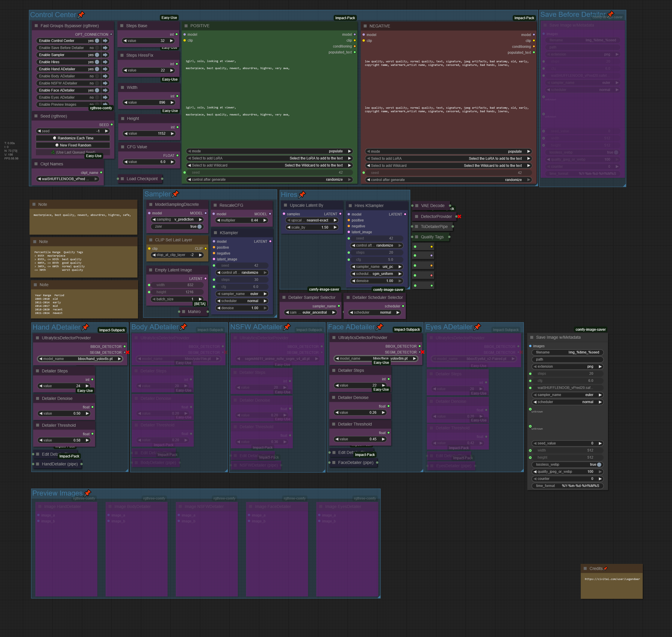The height and width of the screenshot is (637, 672).
Task: Open Face ADetailer model_name face_yolov8m dropdown
Action: point(376,359)
